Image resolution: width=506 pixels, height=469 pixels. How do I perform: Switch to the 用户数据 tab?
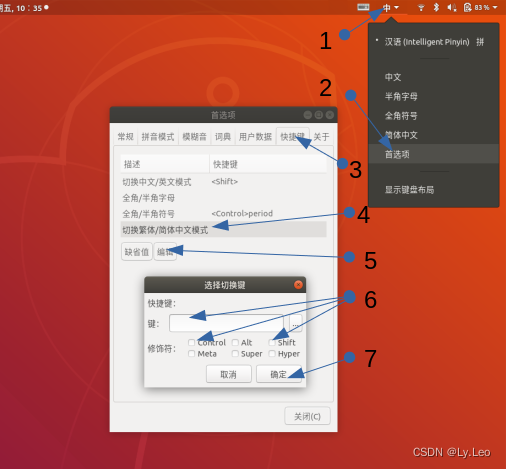point(255,137)
